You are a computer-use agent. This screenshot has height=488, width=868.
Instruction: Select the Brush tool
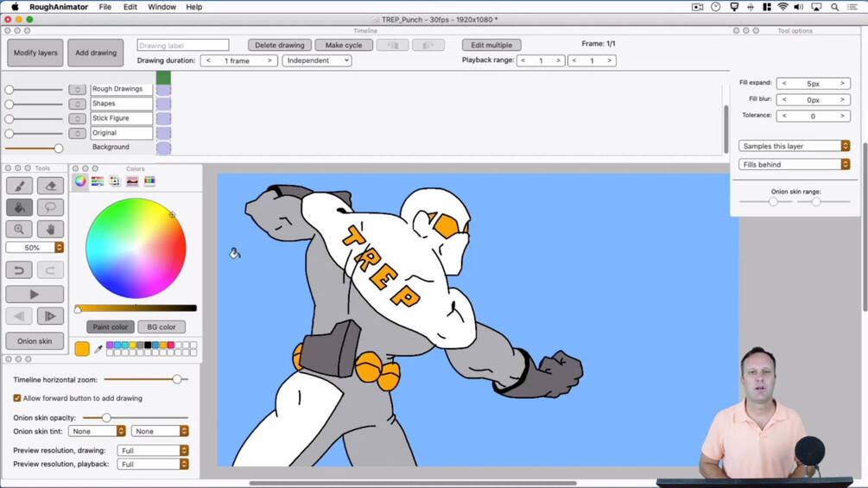coord(19,186)
